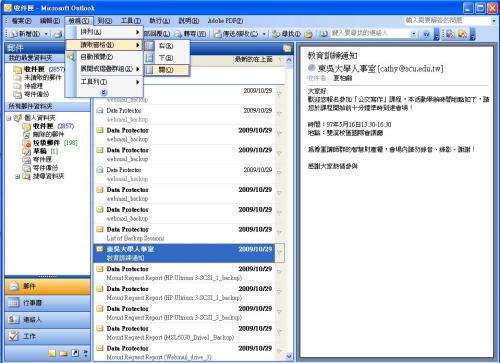Open 垃圾郵件 [198] junk folder

[x=50, y=143]
